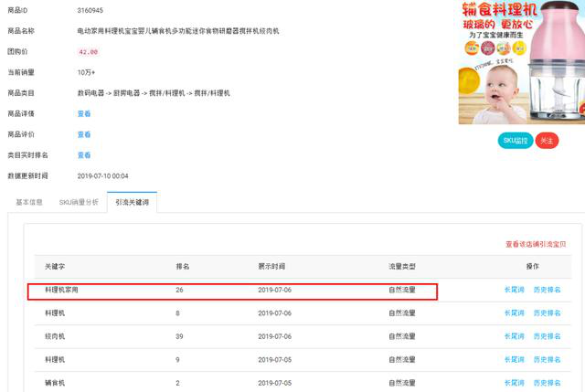Show 历史排名 for the 辅食机 keyword

coord(547,383)
